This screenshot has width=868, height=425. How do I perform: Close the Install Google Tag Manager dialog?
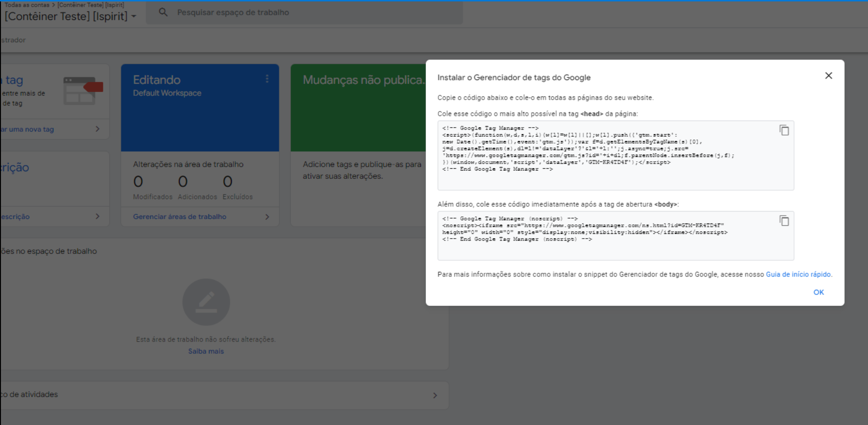[x=828, y=76]
